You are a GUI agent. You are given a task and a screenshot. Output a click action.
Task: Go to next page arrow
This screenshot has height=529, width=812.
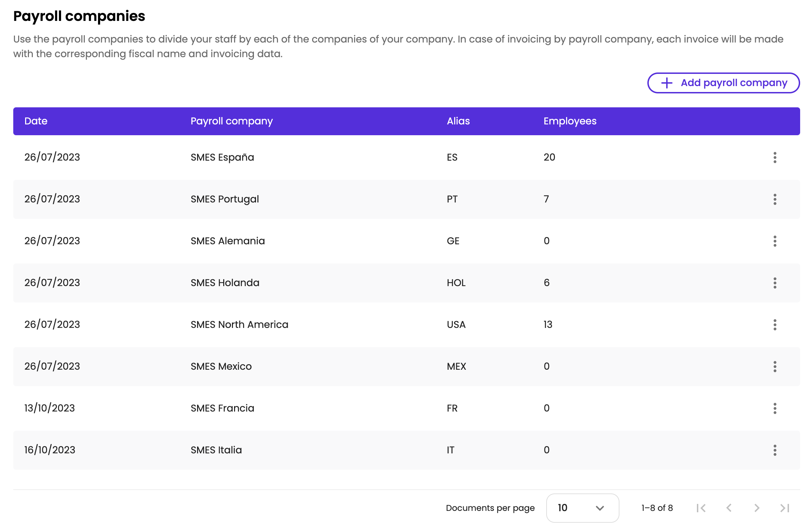[x=757, y=508]
